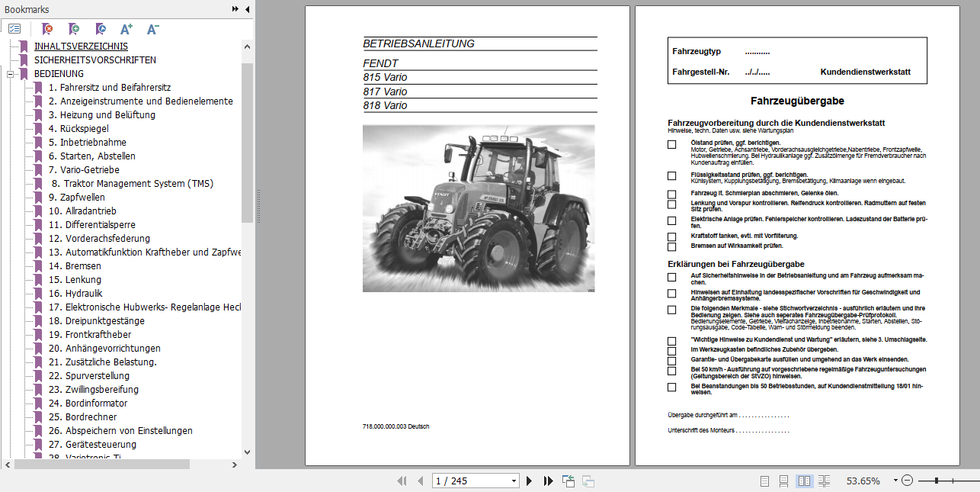The image size is (980, 492).
Task: Jump to '4. Rückspiegel' bookmark
Action: pos(78,129)
